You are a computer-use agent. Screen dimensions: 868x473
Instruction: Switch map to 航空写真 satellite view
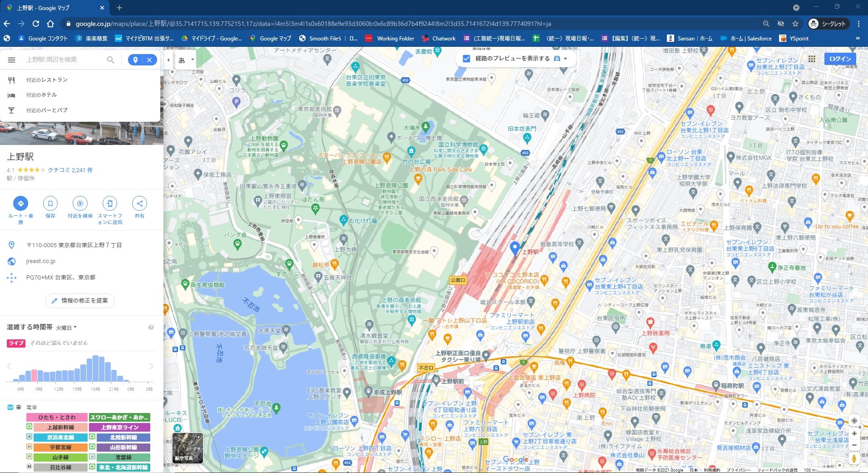[x=187, y=448]
